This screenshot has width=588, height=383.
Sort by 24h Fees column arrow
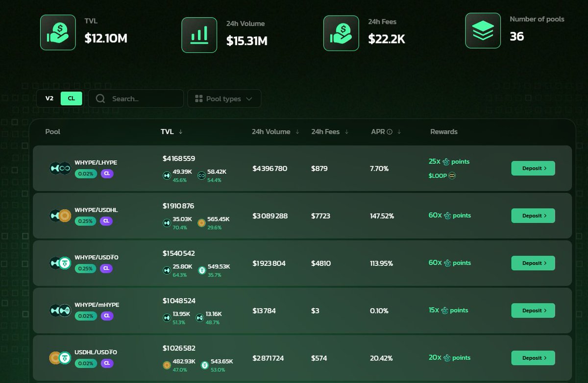pyautogui.click(x=347, y=132)
